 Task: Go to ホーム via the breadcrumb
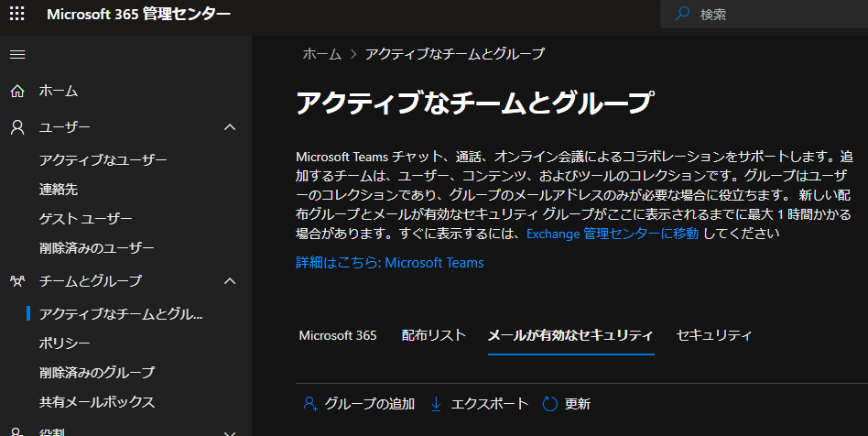321,54
